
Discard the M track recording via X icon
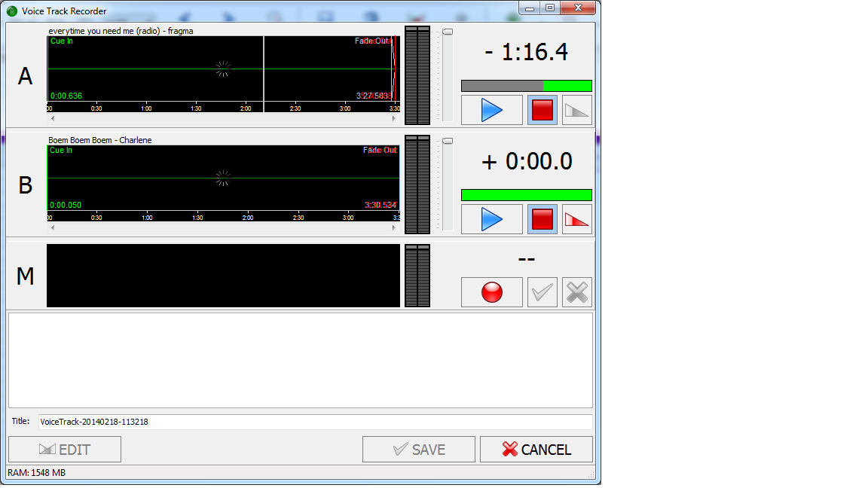(x=576, y=292)
